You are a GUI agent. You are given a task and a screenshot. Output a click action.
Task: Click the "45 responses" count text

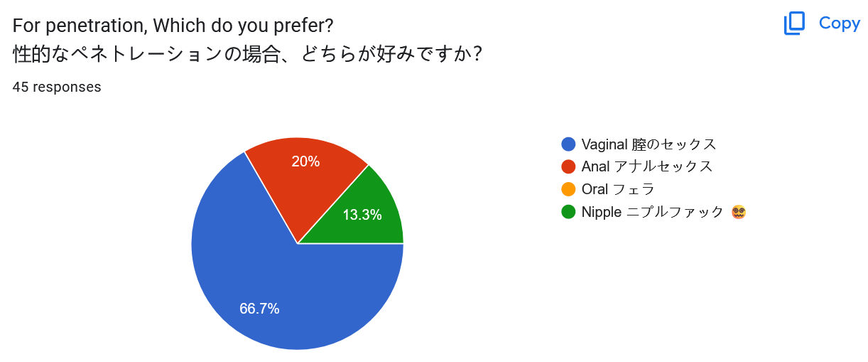57,87
